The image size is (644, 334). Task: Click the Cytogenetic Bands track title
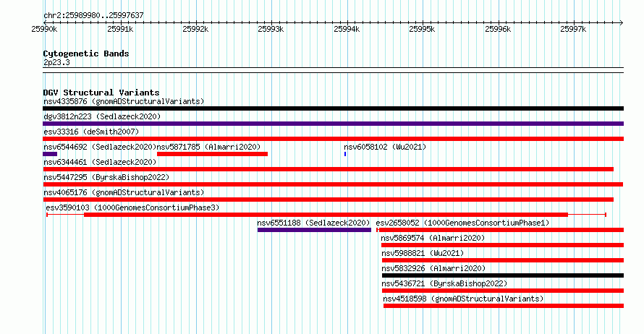(86, 53)
